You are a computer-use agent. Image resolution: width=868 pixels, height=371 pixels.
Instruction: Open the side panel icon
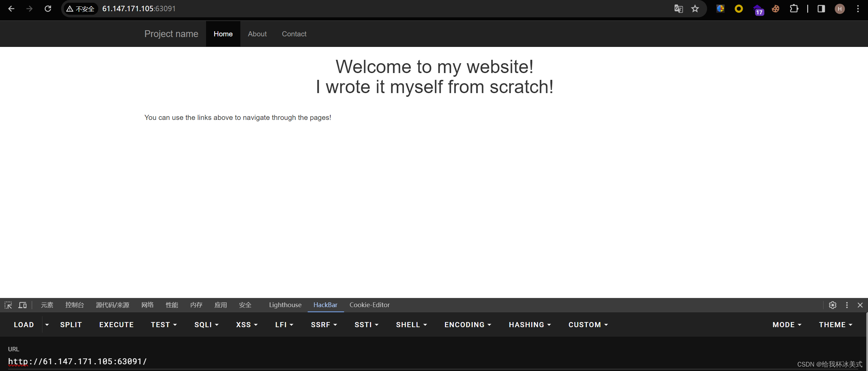point(821,8)
